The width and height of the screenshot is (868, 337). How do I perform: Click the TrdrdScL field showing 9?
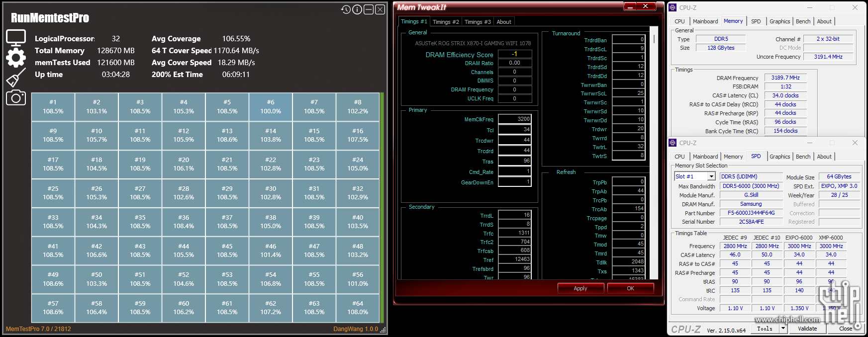pos(629,49)
